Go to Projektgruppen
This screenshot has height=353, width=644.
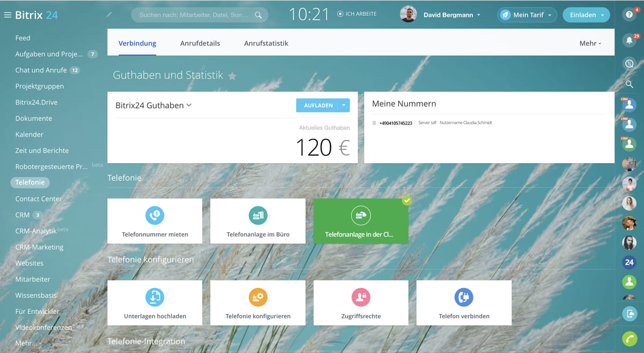click(x=40, y=86)
